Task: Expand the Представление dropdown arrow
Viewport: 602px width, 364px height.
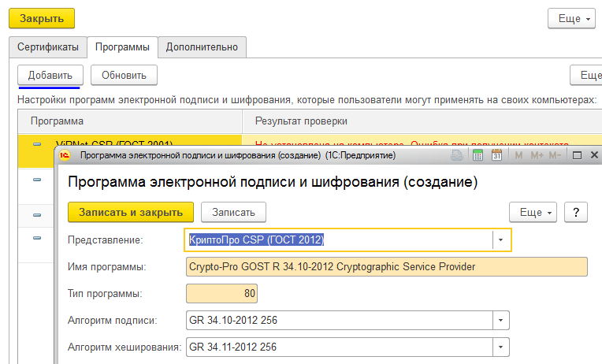Action: (x=500, y=240)
